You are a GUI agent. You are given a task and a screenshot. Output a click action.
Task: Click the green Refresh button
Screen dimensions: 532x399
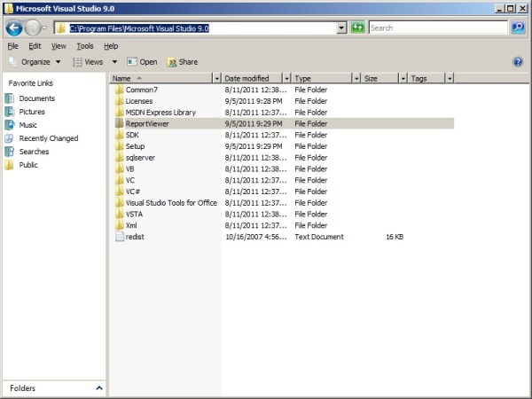coord(357,27)
